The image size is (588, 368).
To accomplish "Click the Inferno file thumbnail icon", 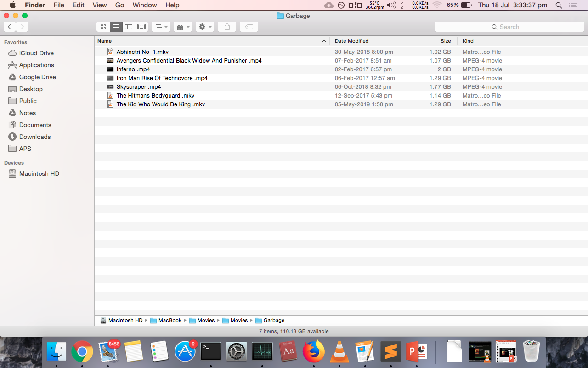I will [x=110, y=69].
